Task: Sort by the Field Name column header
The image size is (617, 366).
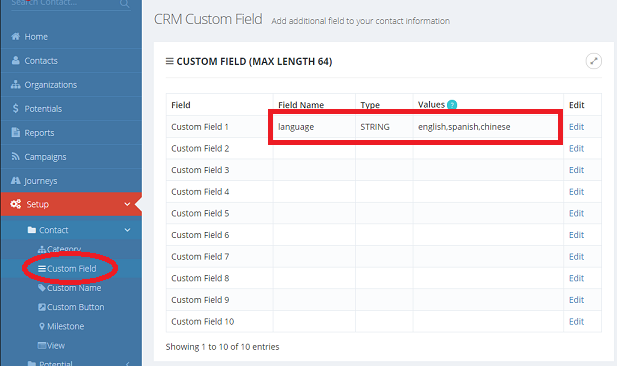Action: [x=314, y=105]
